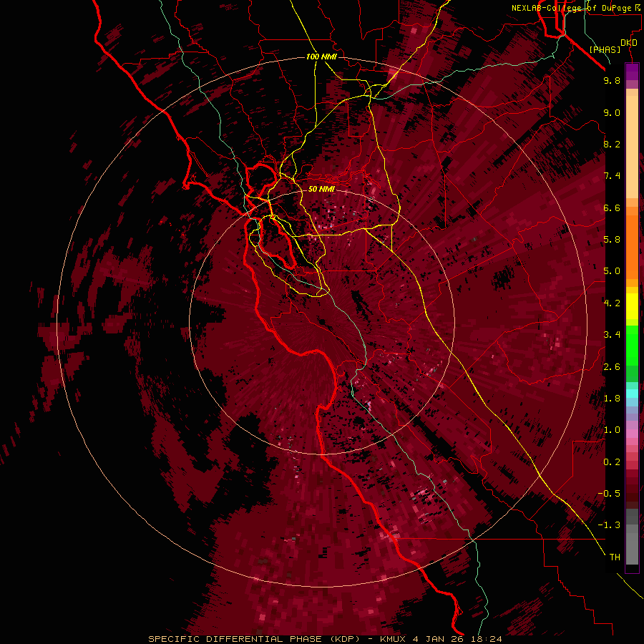
Task: Click the 0.2 value on the color scale
Action: pyautogui.click(x=612, y=462)
